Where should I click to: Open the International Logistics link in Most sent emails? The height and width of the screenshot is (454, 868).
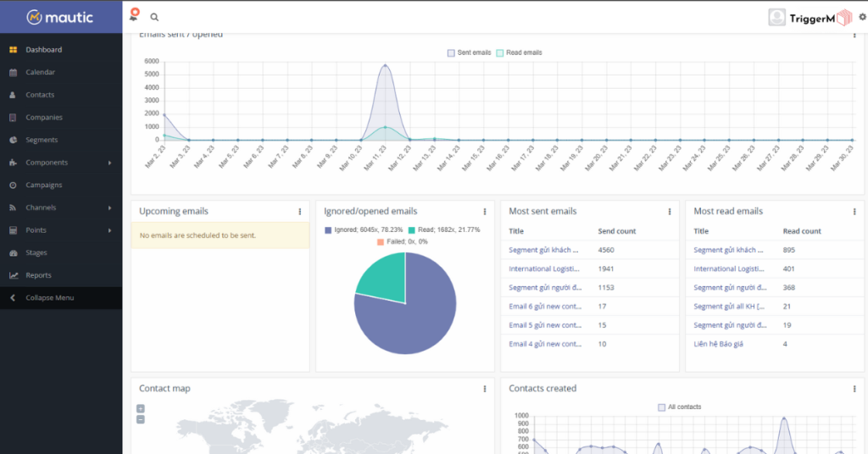[543, 269]
